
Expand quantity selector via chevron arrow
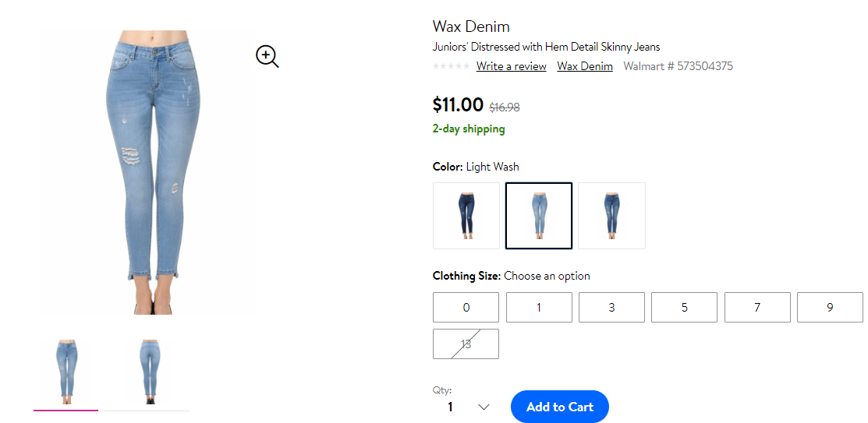coord(484,407)
